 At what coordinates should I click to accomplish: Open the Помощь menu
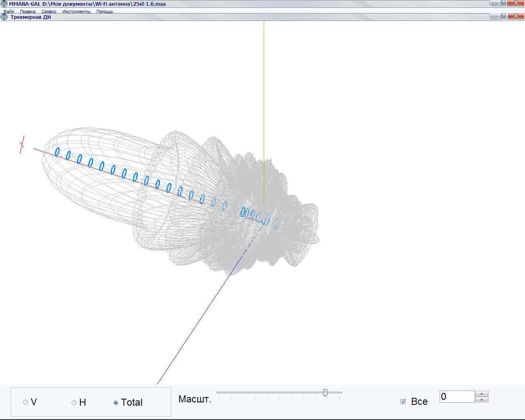105,11
